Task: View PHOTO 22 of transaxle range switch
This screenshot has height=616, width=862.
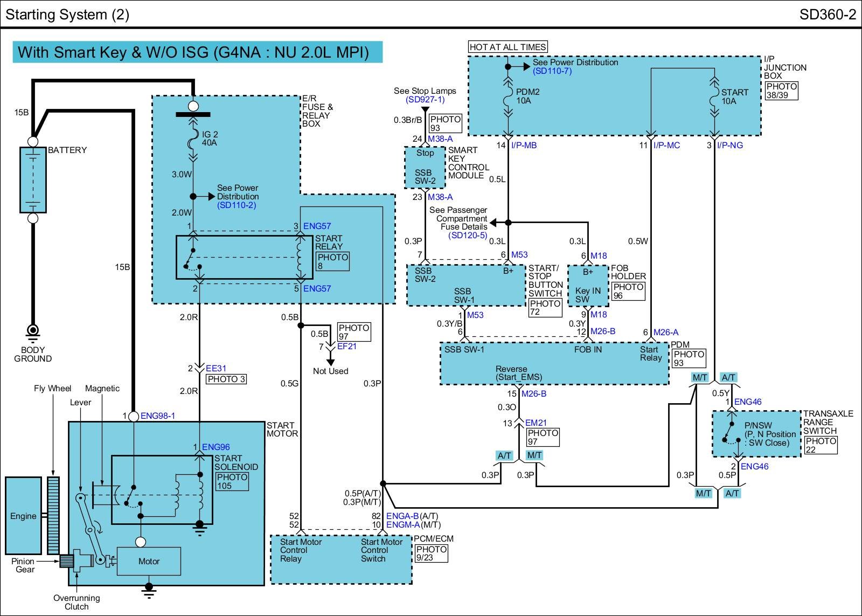Action: point(821,445)
